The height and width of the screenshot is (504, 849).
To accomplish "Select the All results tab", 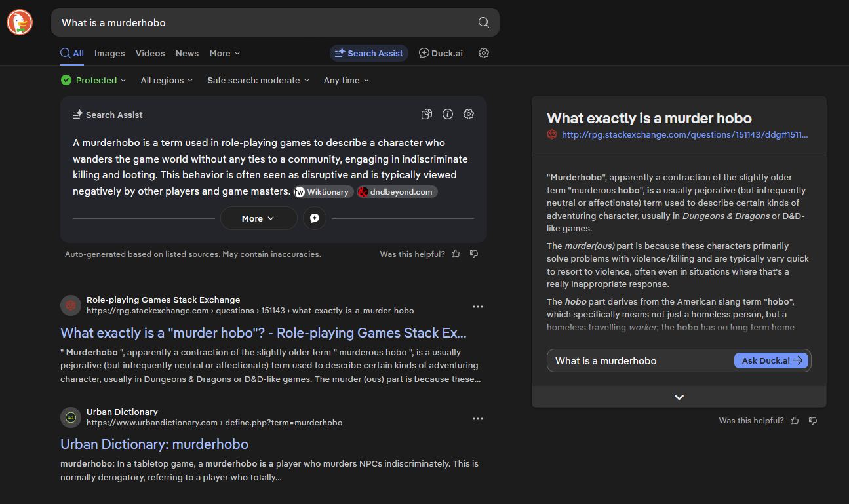I will [x=72, y=54].
